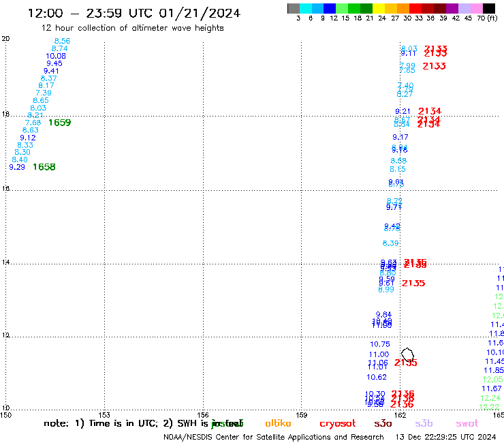
Task: Click the wave height value "8.99"
Action: (x=386, y=290)
